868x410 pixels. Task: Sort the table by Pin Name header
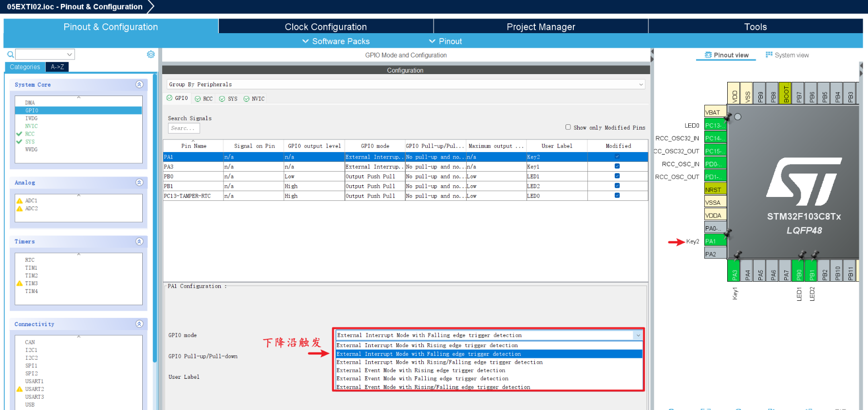point(193,146)
